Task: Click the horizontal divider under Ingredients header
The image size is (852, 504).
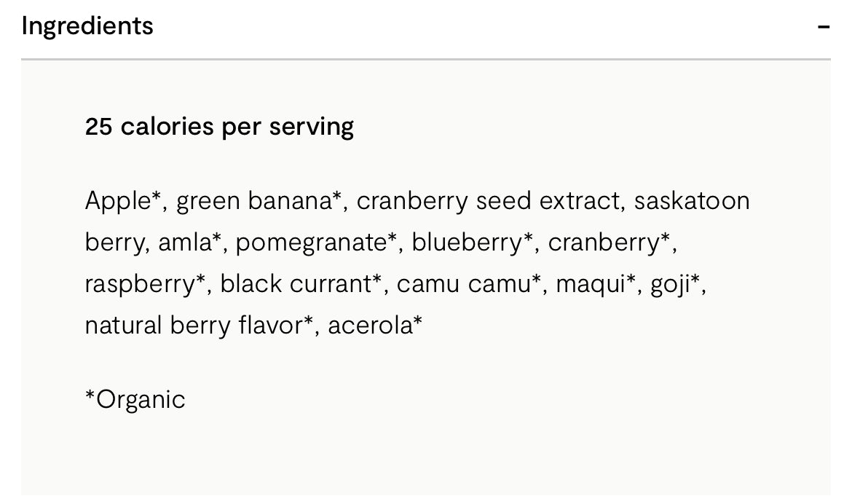Action: click(425, 58)
